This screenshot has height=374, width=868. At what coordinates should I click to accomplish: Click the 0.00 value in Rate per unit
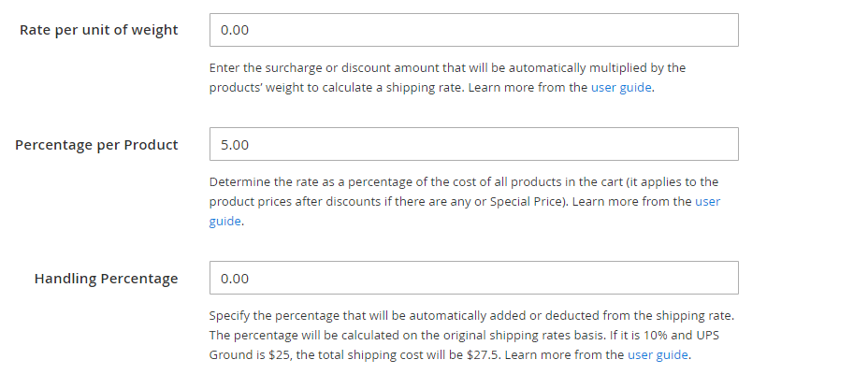[235, 30]
